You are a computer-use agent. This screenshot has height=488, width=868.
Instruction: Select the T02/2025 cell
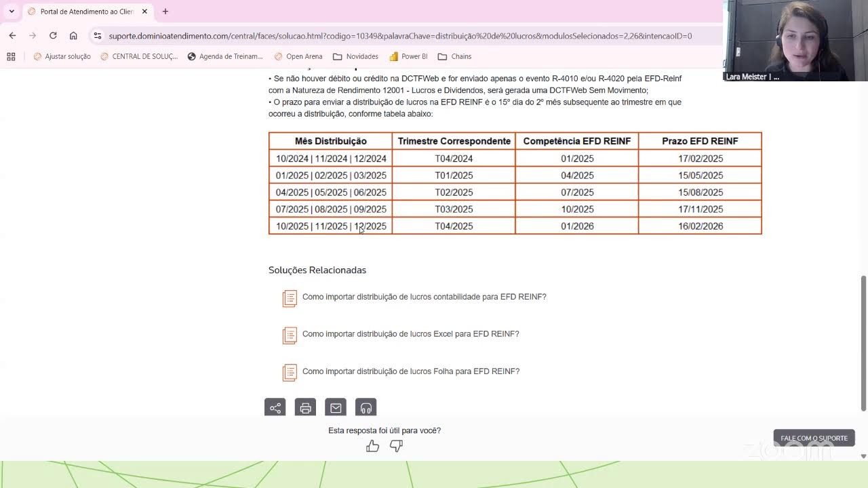454,192
